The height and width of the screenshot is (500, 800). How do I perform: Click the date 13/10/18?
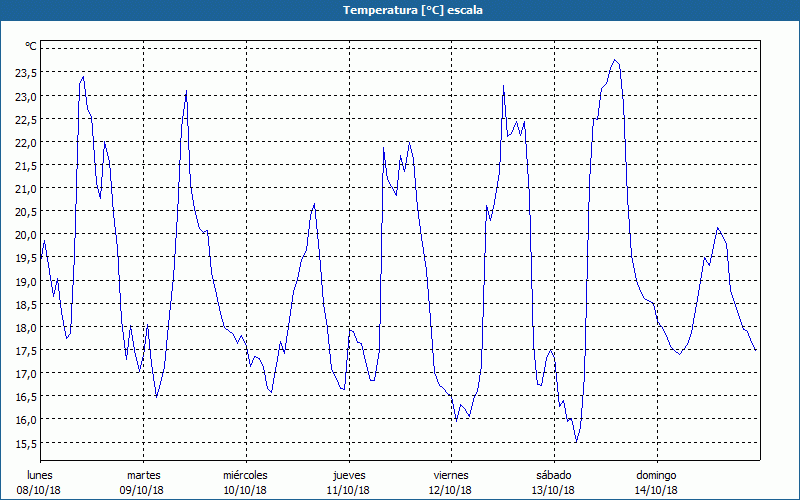[553, 490]
